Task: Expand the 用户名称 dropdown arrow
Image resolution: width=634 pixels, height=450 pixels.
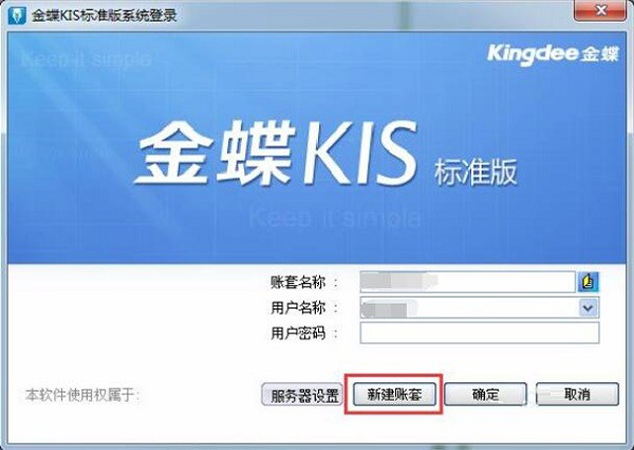Action: pyautogui.click(x=588, y=308)
